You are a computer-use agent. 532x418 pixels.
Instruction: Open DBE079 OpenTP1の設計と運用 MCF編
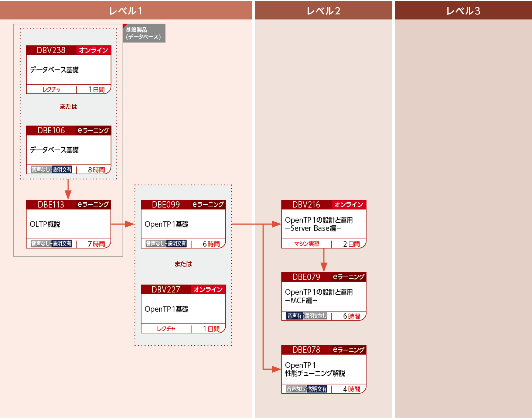[x=324, y=296]
